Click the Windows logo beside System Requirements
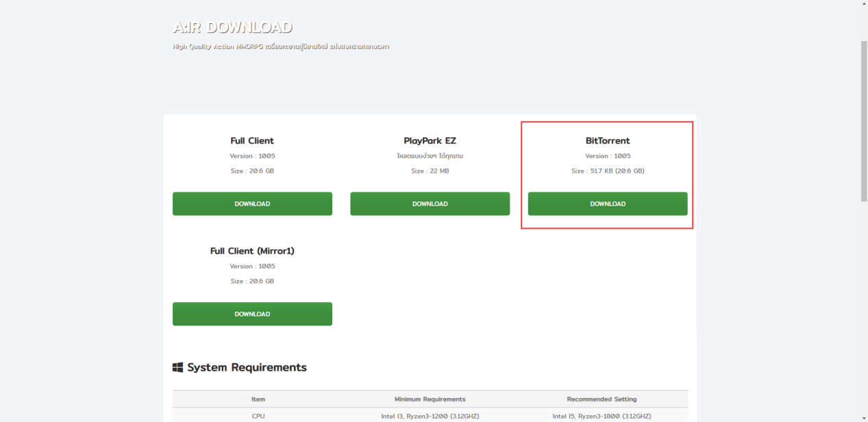This screenshot has height=422, width=868. click(x=178, y=368)
